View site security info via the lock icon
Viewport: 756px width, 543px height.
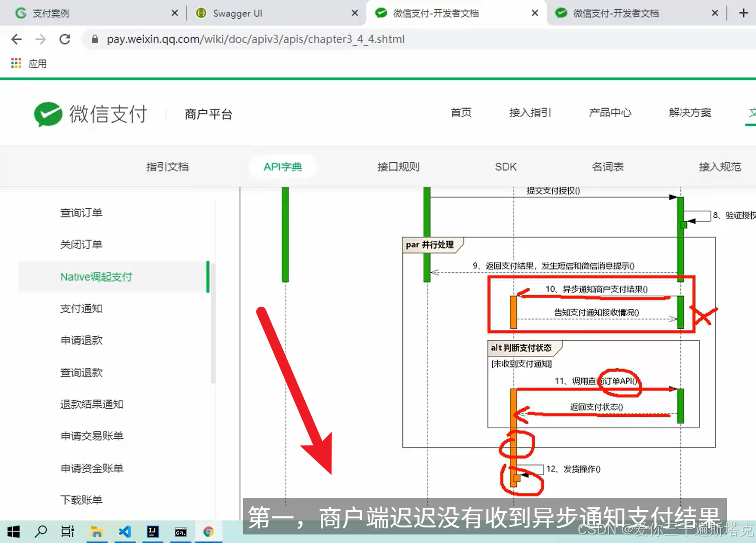click(x=94, y=39)
